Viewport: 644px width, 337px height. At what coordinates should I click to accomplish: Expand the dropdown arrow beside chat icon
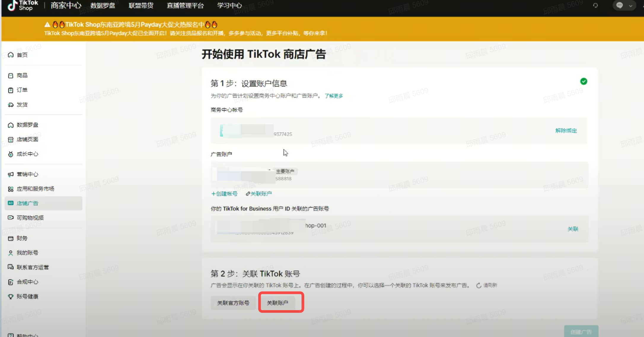(630, 6)
